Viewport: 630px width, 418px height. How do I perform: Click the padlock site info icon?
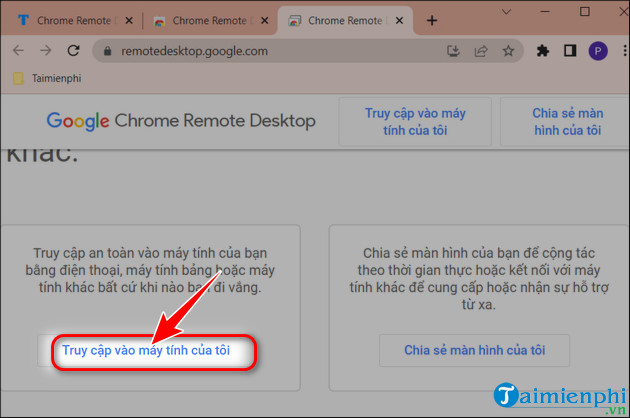click(x=107, y=51)
